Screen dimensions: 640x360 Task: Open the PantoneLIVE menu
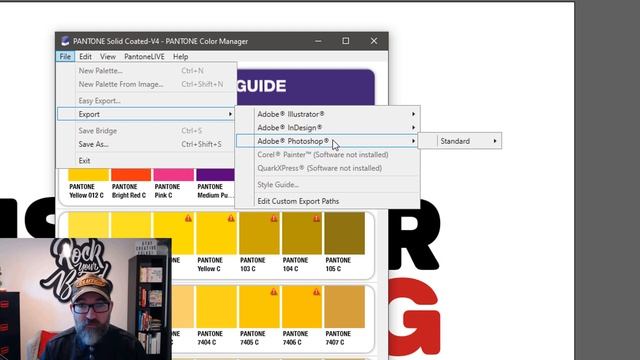tap(144, 57)
